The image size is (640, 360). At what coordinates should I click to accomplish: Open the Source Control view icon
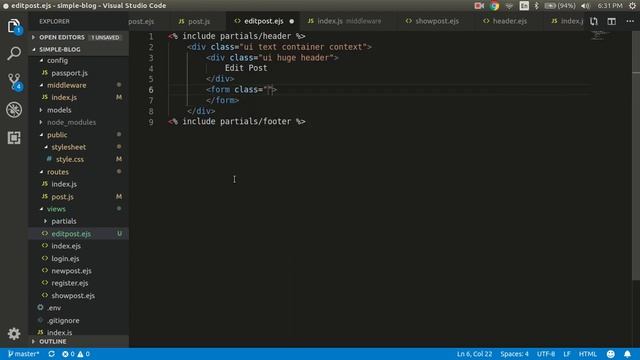click(x=14, y=81)
